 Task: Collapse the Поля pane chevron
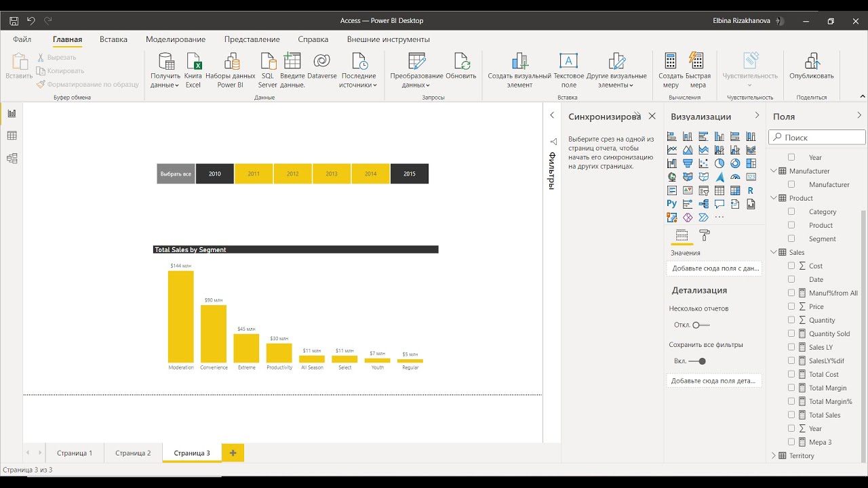click(859, 116)
